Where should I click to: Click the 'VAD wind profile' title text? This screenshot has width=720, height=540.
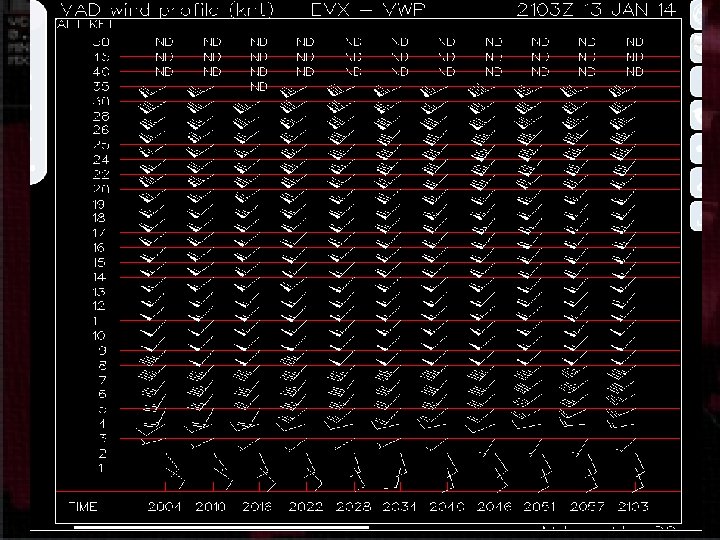pos(167,10)
